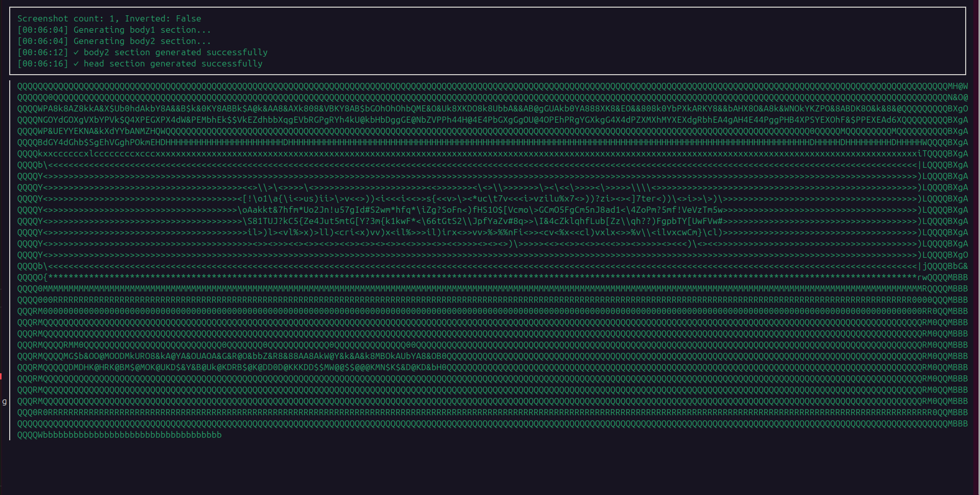Click the 'Generating body2 section...' log line
Viewport: 980px width, 495px height.
click(142, 41)
